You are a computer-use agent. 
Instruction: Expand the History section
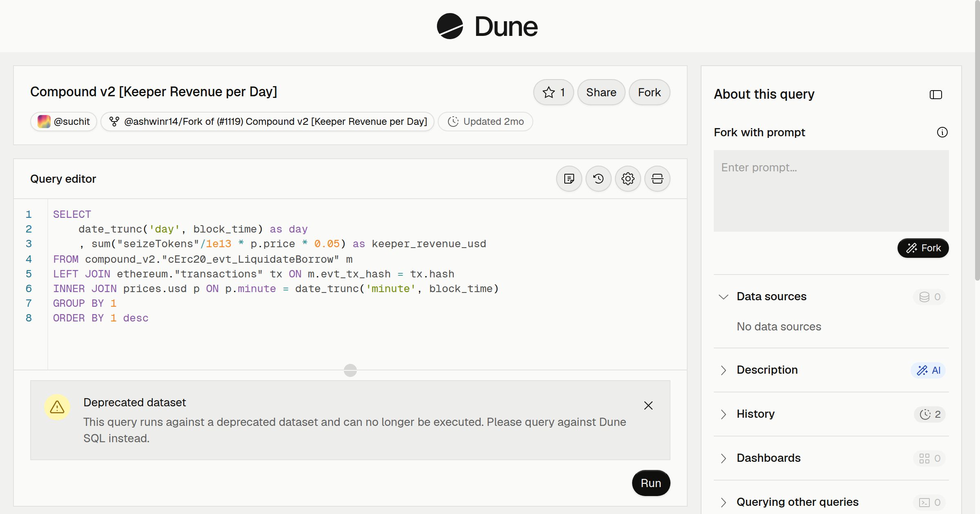click(723, 414)
